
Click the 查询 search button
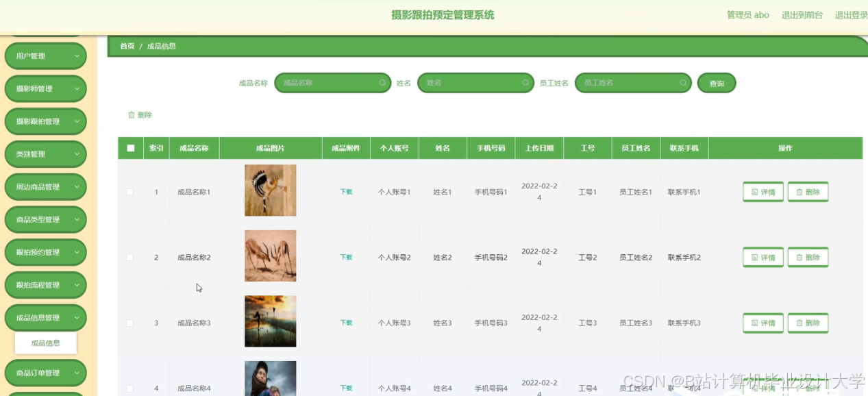717,84
